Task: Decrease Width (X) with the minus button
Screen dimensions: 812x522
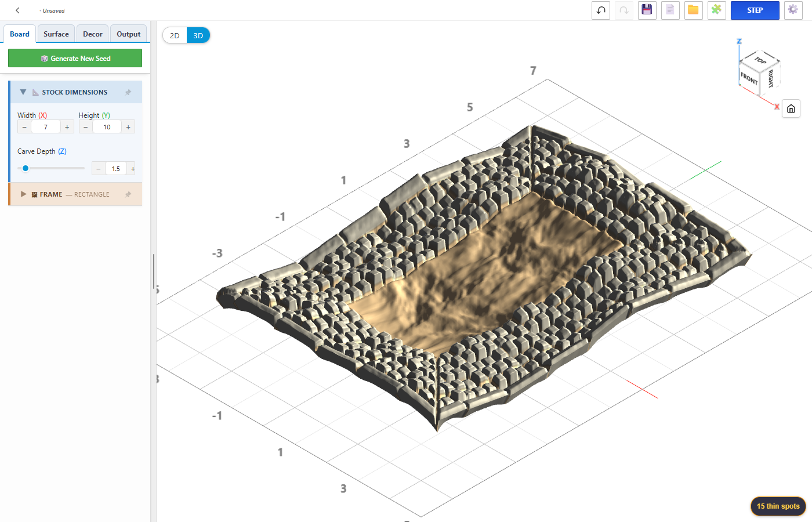Action: tap(24, 127)
